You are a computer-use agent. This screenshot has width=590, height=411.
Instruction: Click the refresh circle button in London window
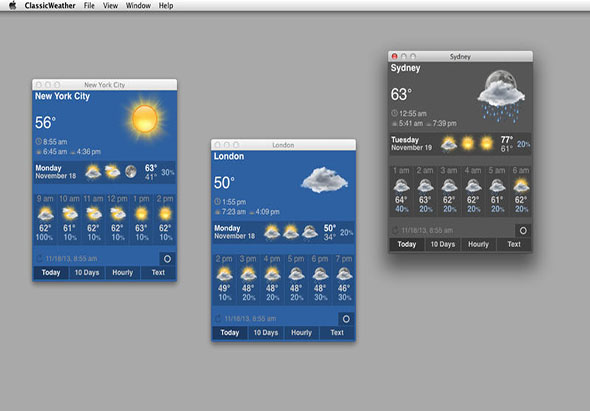[x=346, y=319]
